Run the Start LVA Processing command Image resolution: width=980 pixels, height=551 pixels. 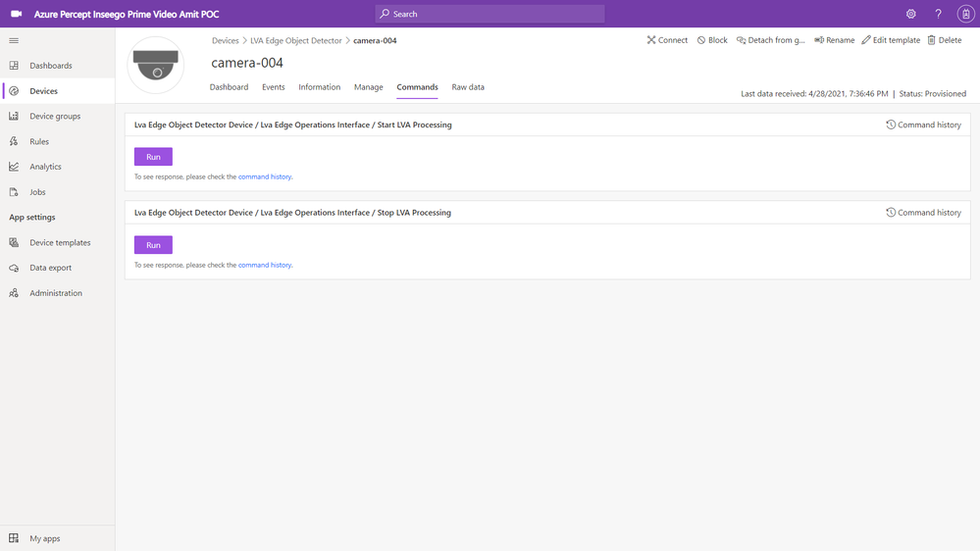click(x=153, y=157)
